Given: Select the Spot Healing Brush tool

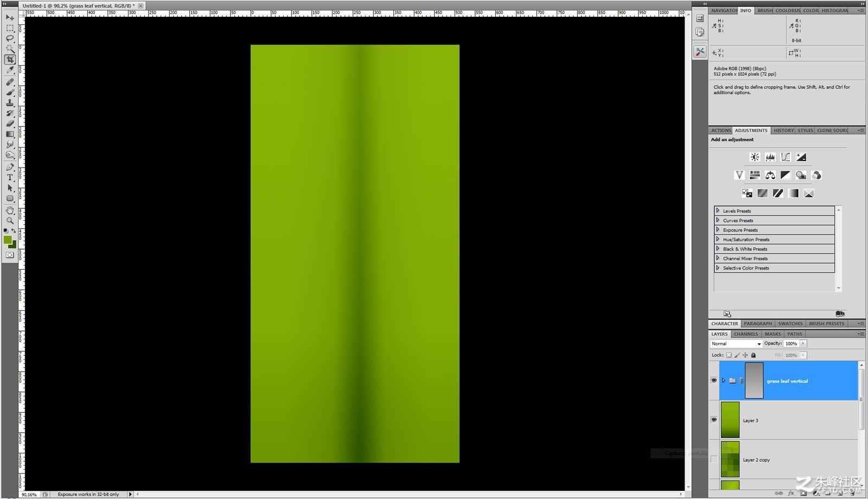Looking at the screenshot, I should pos(10,82).
